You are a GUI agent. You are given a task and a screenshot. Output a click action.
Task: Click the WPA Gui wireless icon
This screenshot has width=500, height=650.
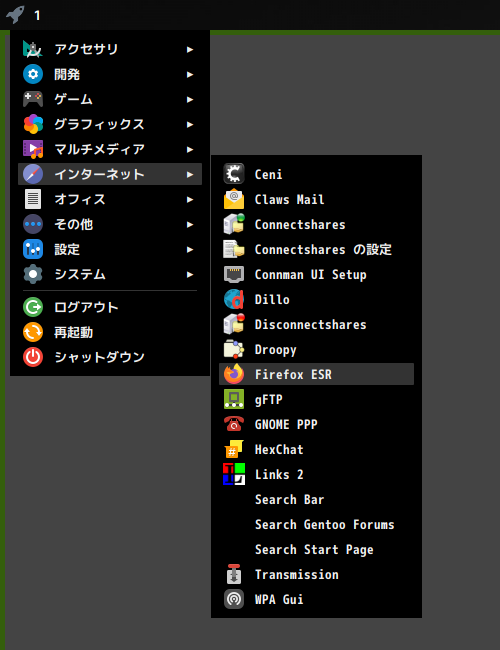tap(234, 599)
